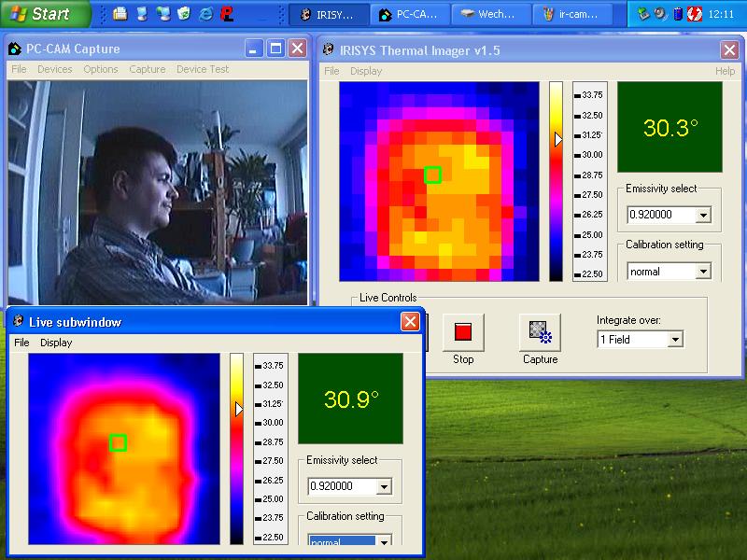The height and width of the screenshot is (560, 747).
Task: Open the Help menu in IRISYS Thermal Imager
Action: (x=725, y=71)
